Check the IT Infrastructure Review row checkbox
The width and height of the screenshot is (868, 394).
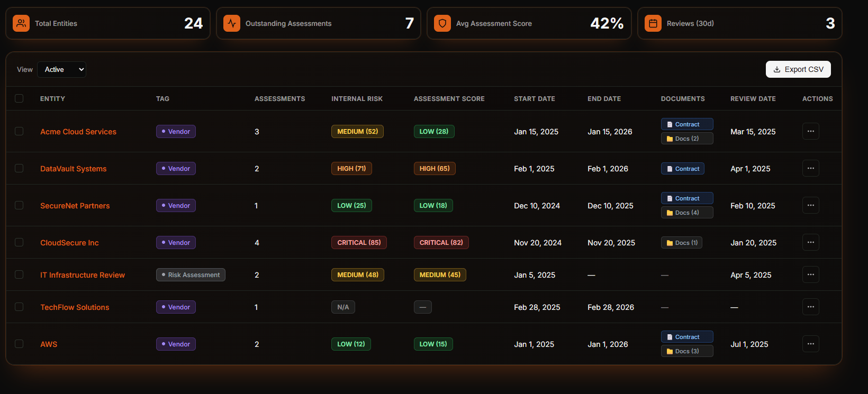[19, 274]
